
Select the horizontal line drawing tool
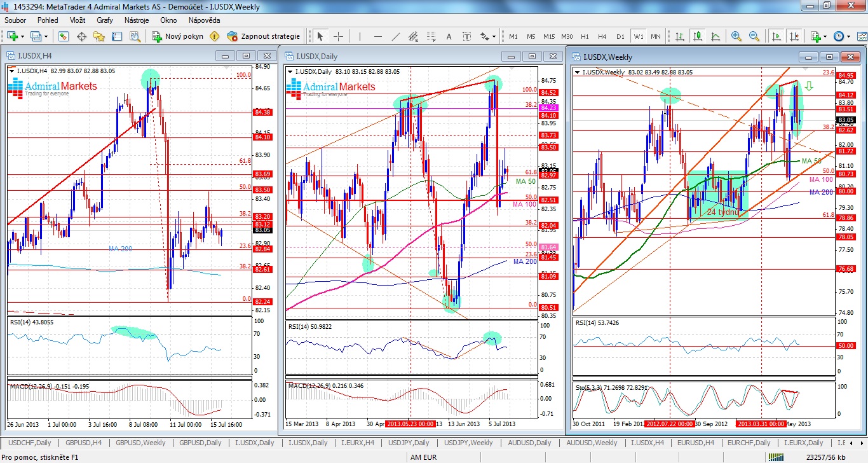tap(378, 36)
